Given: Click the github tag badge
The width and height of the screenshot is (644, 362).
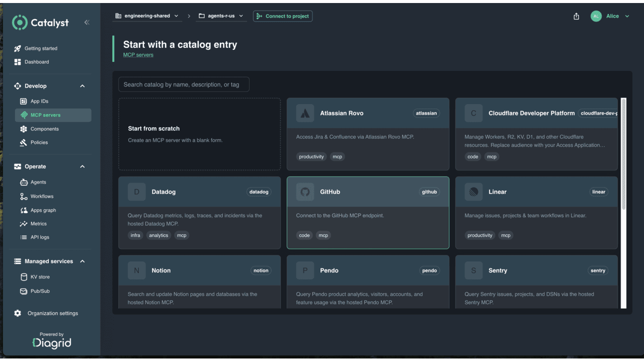Looking at the screenshot, I should 429,192.
